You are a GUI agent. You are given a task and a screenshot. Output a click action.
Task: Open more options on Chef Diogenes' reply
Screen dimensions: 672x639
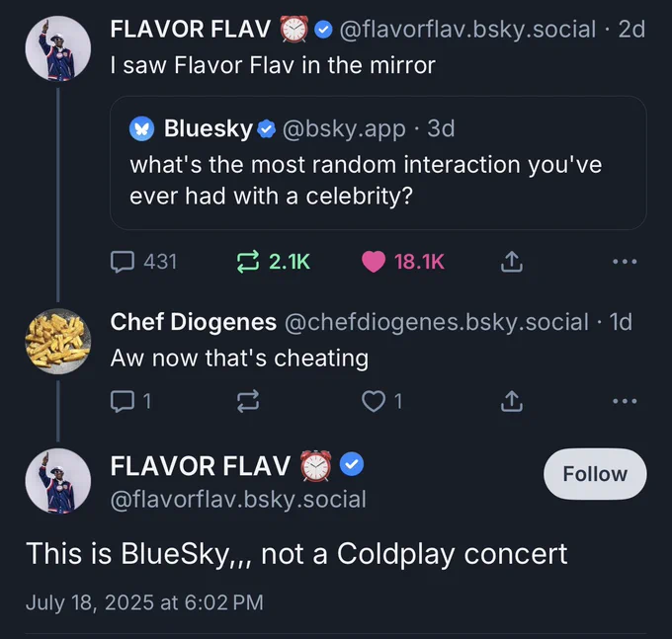tap(624, 401)
